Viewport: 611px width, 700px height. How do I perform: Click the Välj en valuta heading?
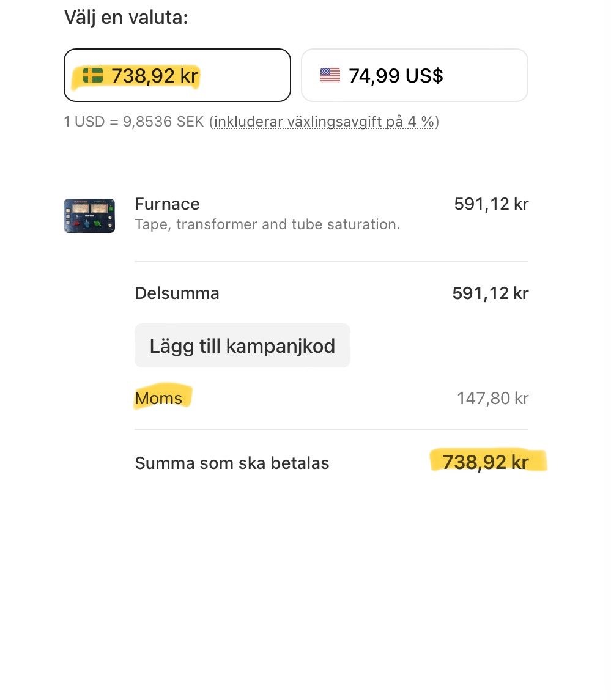[x=126, y=17]
